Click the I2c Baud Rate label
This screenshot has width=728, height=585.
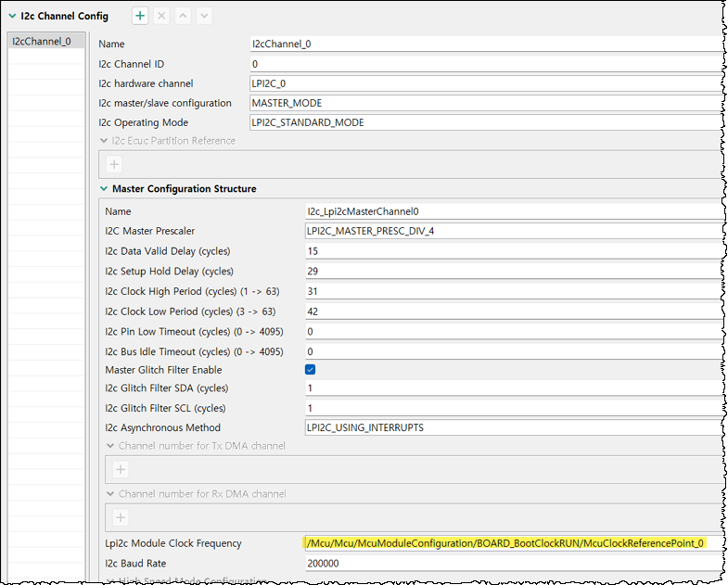click(135, 563)
